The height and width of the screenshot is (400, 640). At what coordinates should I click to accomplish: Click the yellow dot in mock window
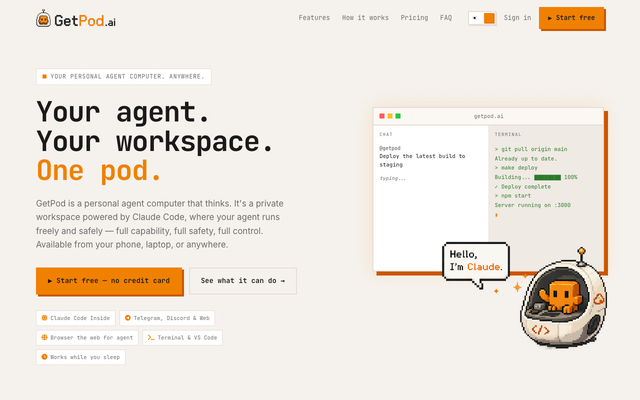point(390,116)
